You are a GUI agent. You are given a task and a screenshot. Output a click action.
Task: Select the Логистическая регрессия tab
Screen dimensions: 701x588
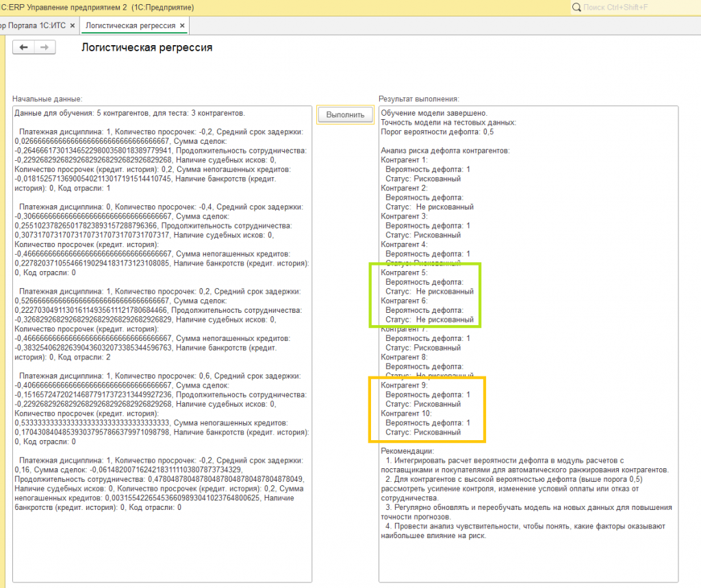(131, 25)
